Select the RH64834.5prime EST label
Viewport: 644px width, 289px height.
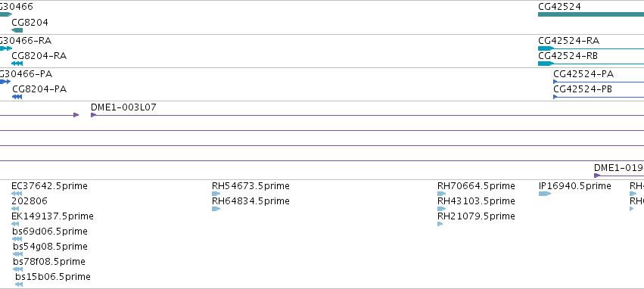(x=250, y=200)
